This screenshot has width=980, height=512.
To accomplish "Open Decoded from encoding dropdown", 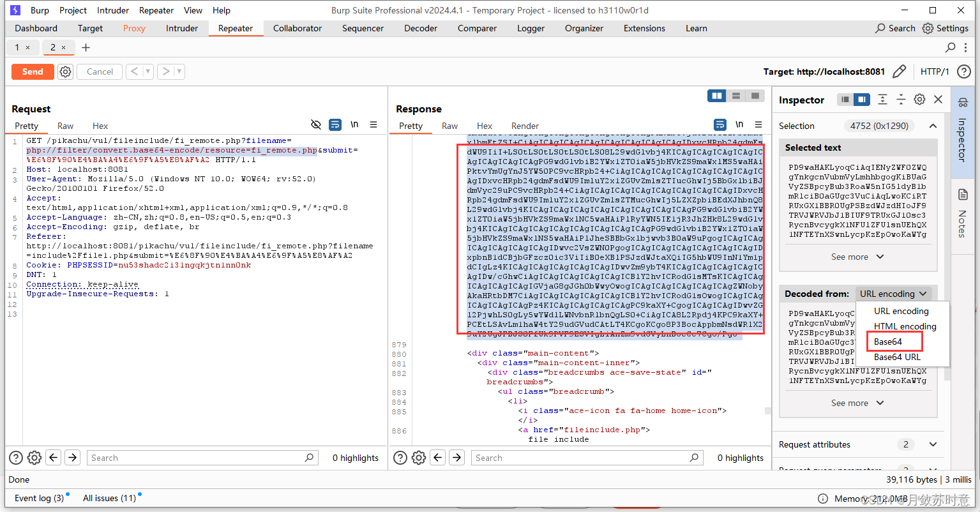I will (x=893, y=294).
